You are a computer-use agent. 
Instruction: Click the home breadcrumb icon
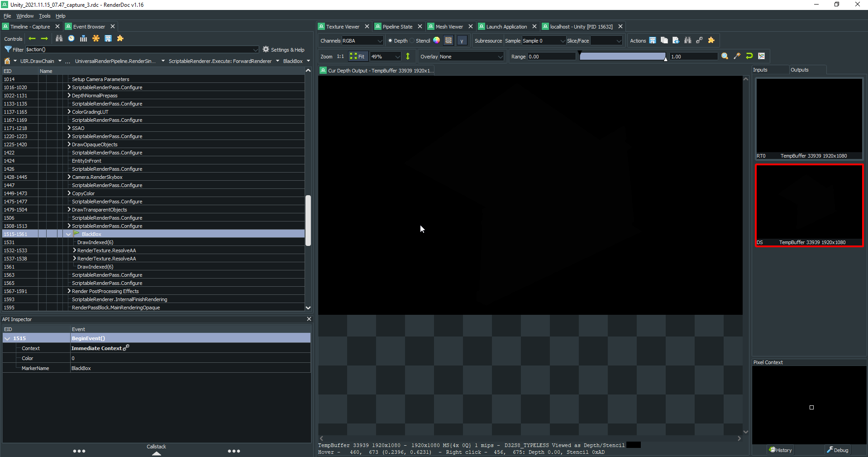pyautogui.click(x=7, y=61)
